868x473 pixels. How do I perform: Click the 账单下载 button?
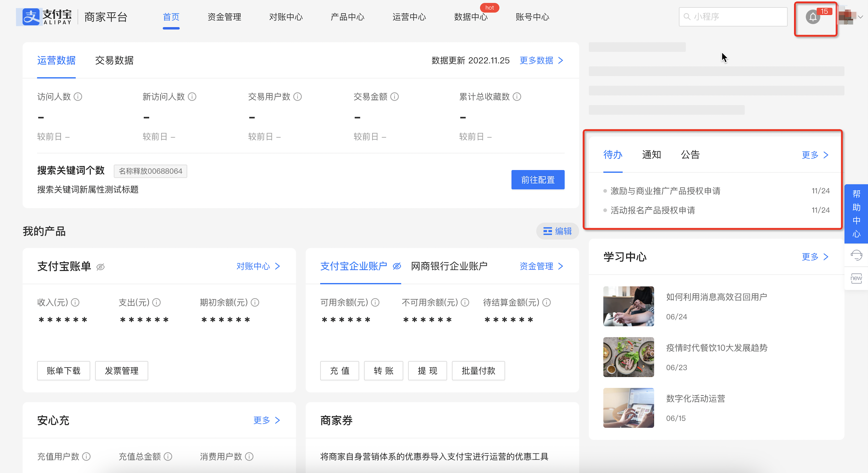[x=64, y=371]
